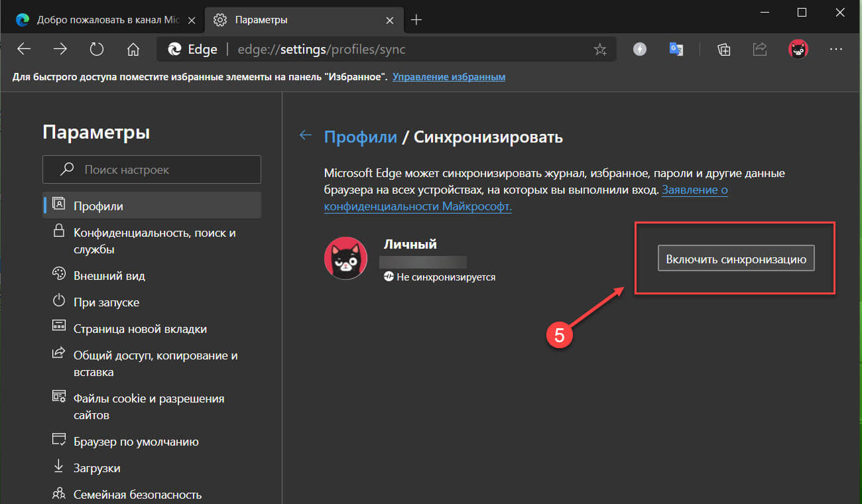Open the profile avatar in the toolbar

click(798, 49)
